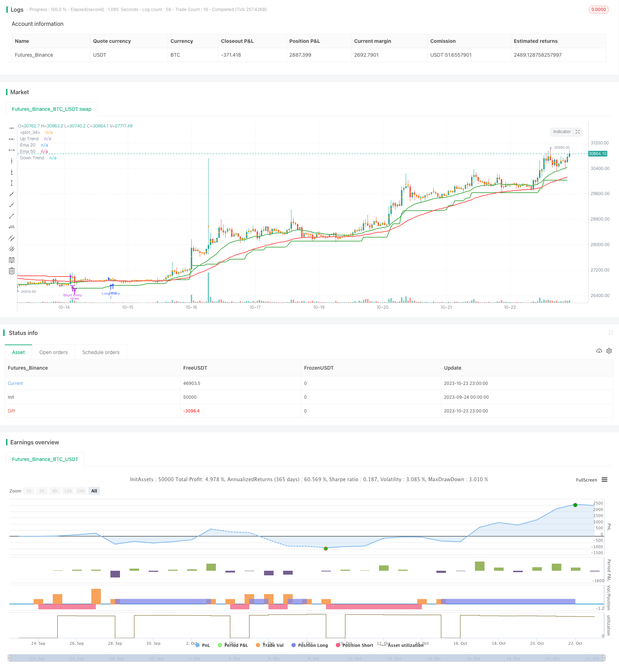The image size is (619, 672).
Task: Switch to the Open orders tab
Action: pyautogui.click(x=53, y=352)
